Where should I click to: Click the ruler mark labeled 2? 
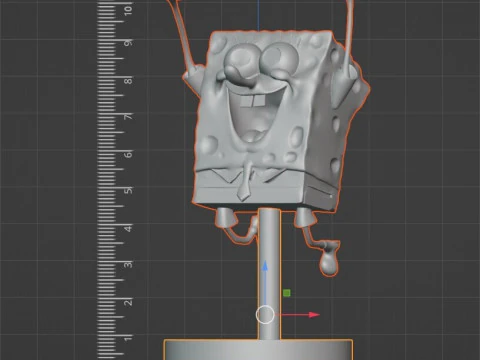(128, 302)
